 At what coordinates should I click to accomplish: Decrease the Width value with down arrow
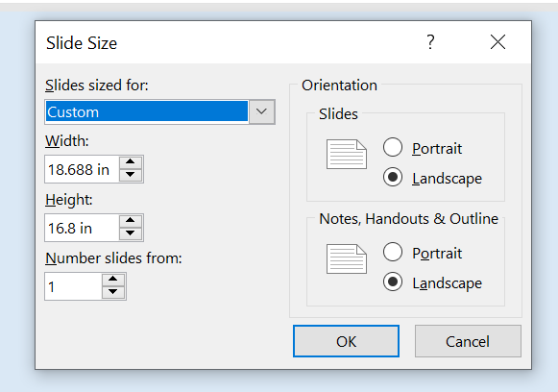coord(131,175)
